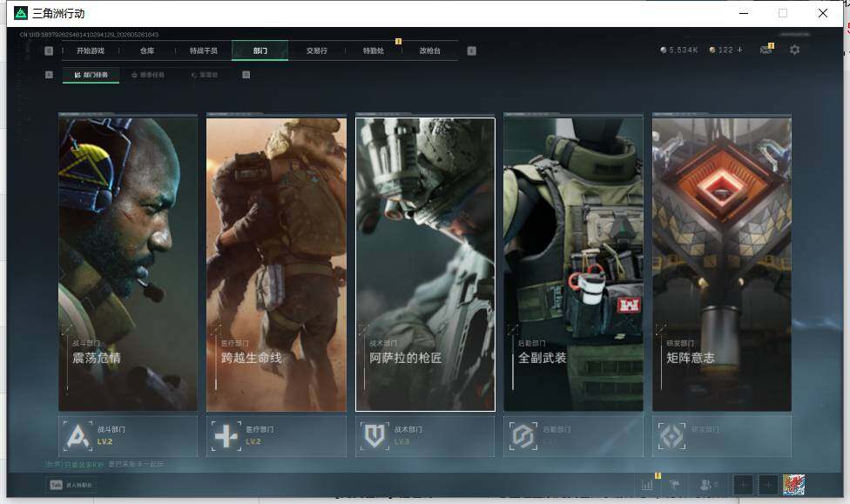Click the logistics department hexagon emblem
This screenshot has width=850, height=504.
[523, 436]
